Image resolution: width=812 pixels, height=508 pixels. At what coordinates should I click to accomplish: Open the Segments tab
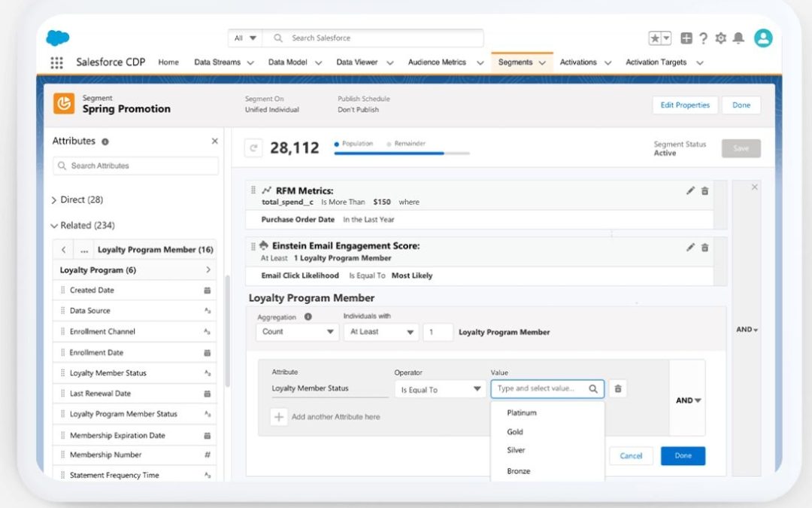515,62
